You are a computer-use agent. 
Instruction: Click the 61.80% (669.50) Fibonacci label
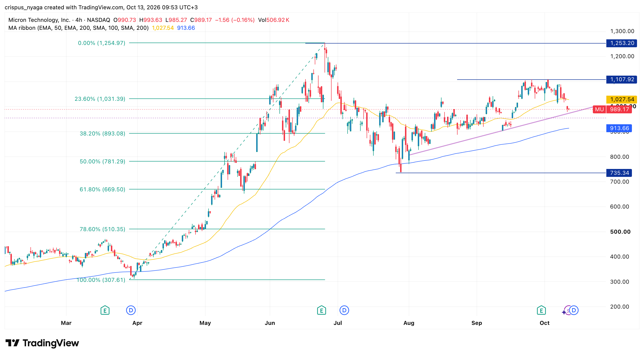[103, 189]
